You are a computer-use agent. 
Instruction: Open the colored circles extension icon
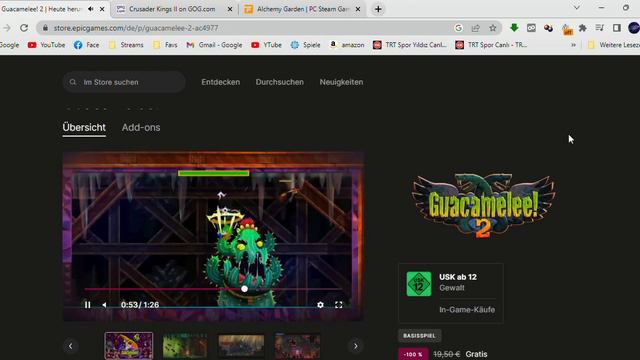(x=548, y=28)
